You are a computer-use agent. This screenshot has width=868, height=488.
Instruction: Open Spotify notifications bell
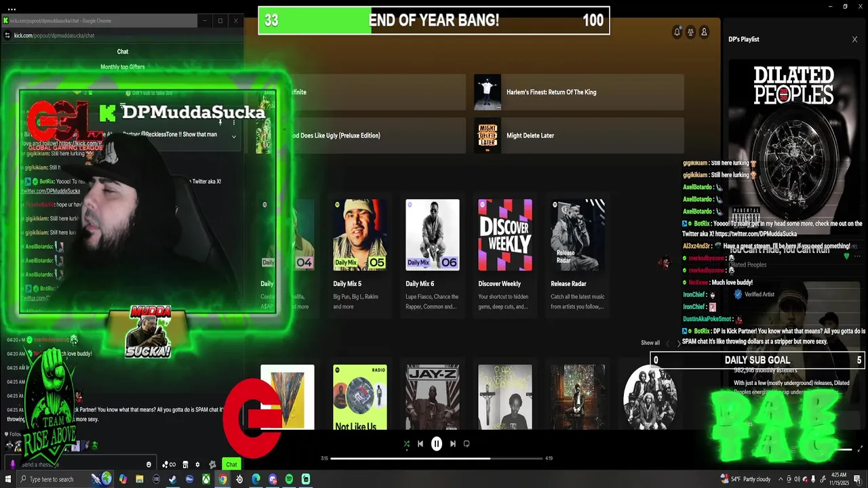click(x=677, y=32)
